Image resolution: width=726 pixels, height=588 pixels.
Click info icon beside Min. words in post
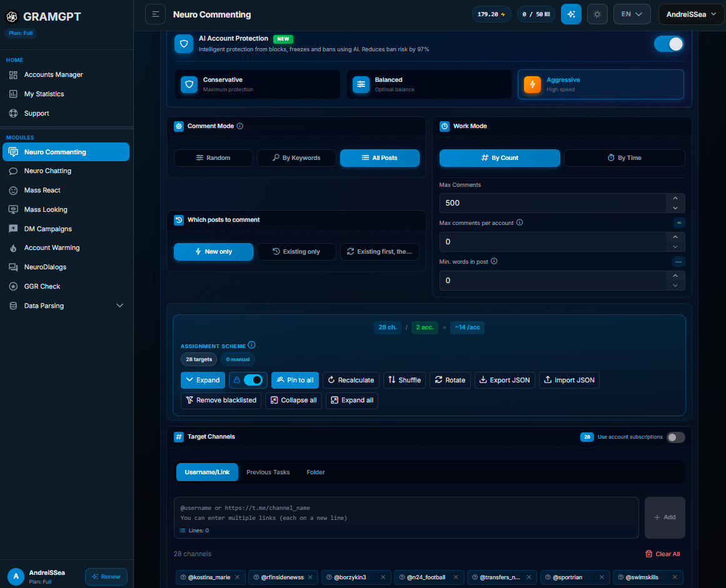[494, 261]
